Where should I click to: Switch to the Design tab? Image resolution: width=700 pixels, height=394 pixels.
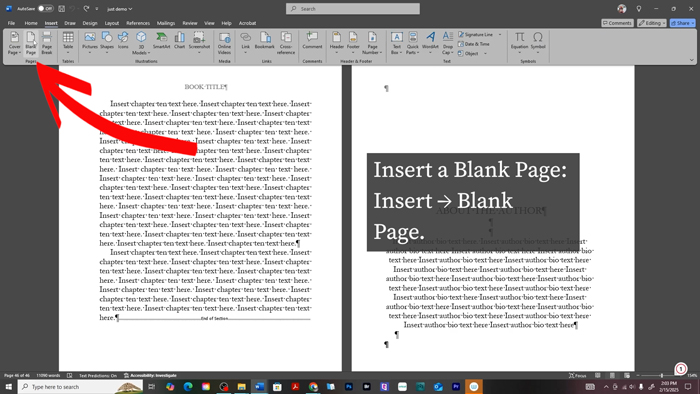click(x=90, y=23)
